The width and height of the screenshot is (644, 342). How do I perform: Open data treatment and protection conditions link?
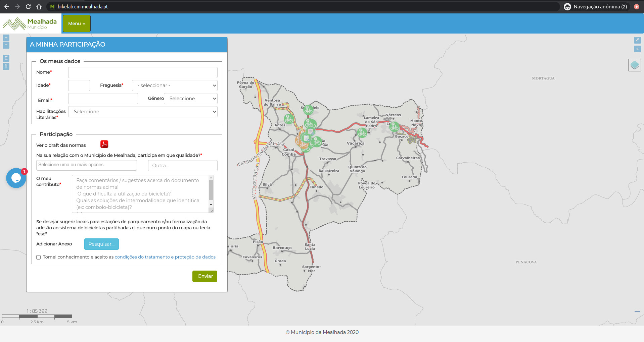tap(165, 257)
